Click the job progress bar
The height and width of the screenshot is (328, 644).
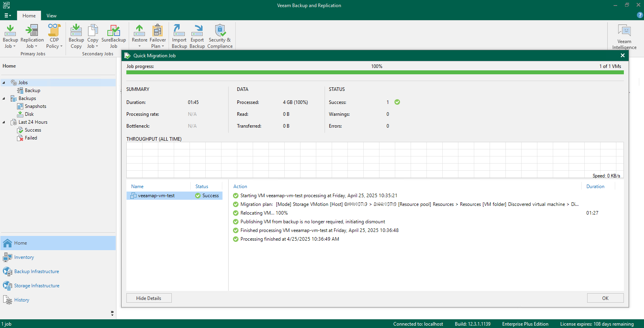tap(375, 72)
